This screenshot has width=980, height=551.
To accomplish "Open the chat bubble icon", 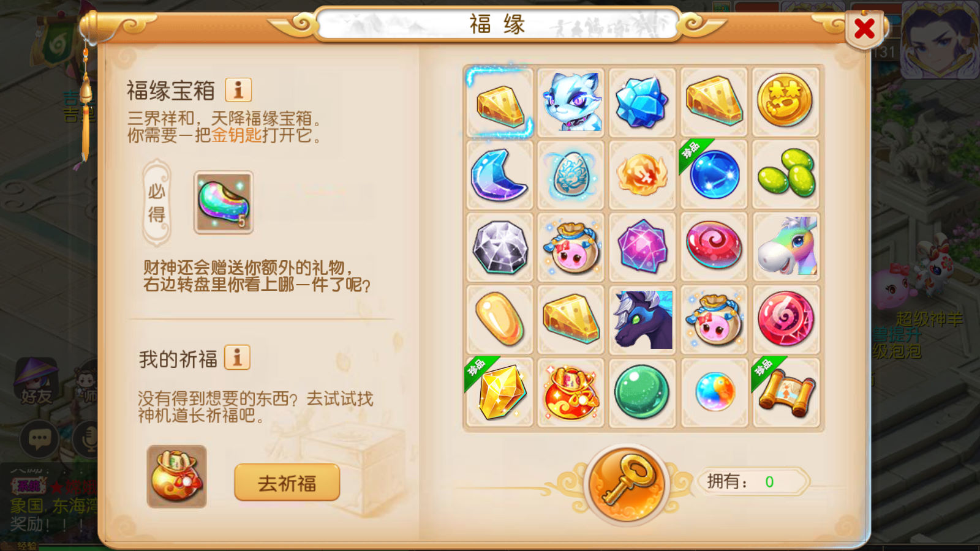I will [x=40, y=438].
